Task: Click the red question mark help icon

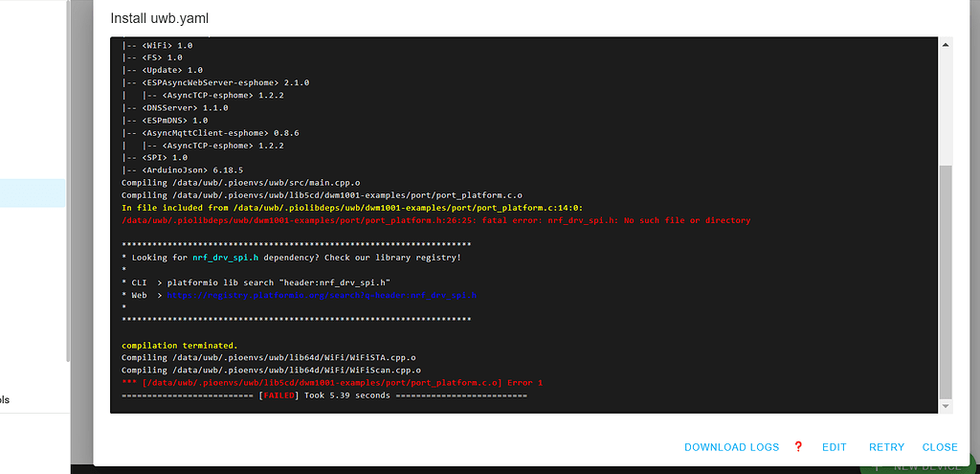Action: tap(798, 446)
